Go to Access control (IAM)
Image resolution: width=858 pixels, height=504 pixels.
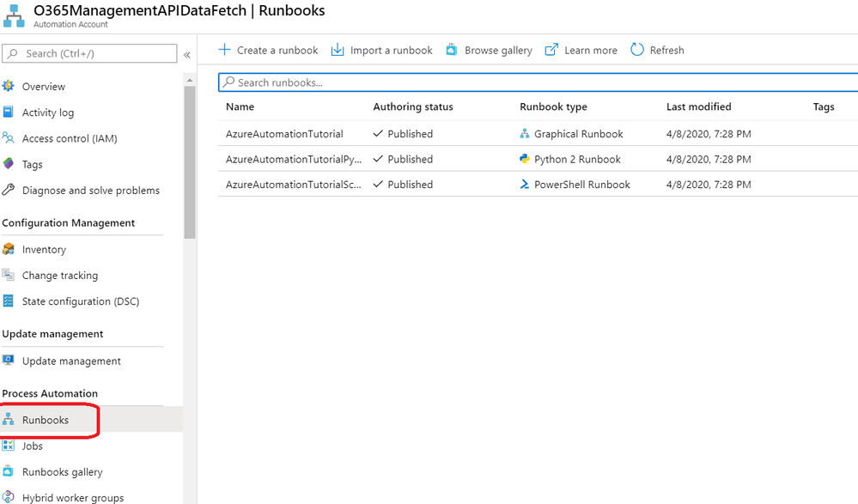70,138
